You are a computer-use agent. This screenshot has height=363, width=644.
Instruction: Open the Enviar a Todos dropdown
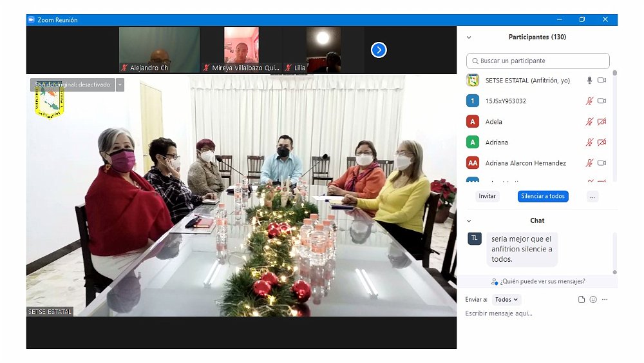tap(506, 300)
